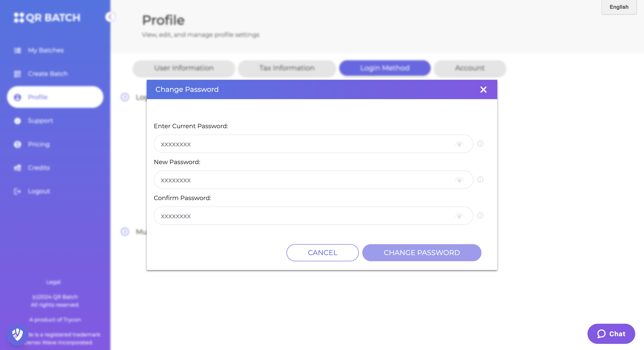644x350 pixels.
Task: Select the My Batches sidebar icon
Action: click(x=18, y=51)
